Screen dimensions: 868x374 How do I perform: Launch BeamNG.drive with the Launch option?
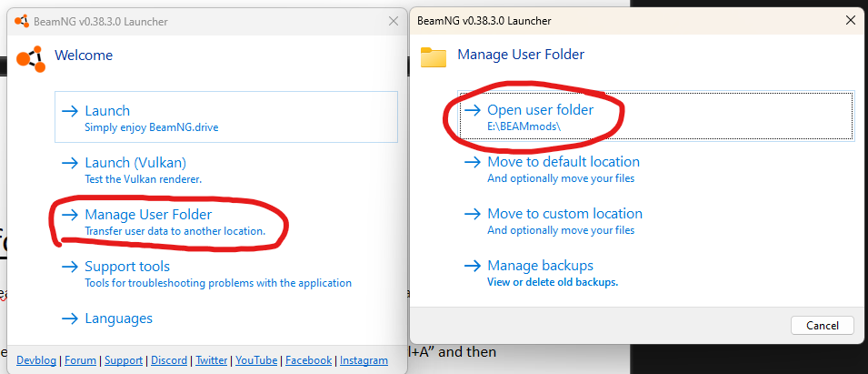(x=225, y=116)
